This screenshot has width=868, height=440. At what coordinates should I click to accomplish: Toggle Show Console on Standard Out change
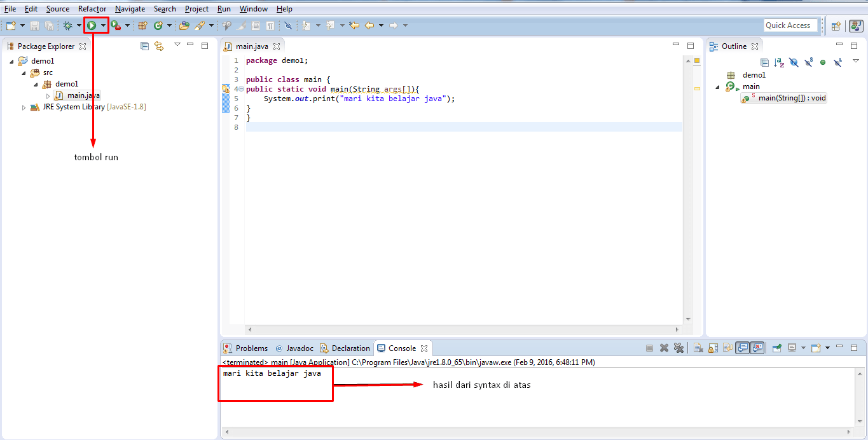tap(742, 348)
